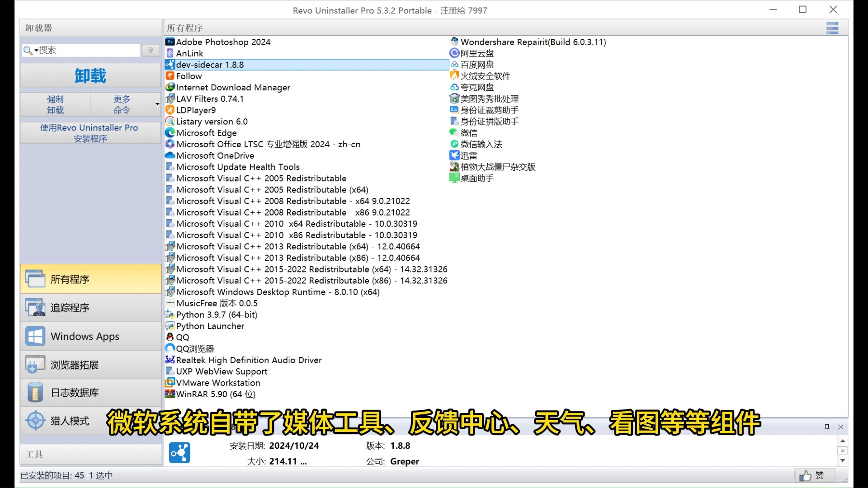Click the Realtek Audio Driver icon
This screenshot has width=868, height=488.
pyautogui.click(x=170, y=360)
